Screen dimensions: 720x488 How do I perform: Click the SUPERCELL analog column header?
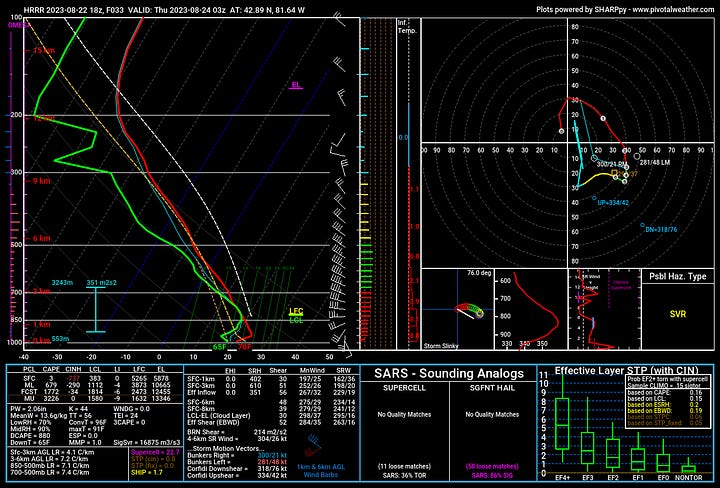tap(404, 388)
